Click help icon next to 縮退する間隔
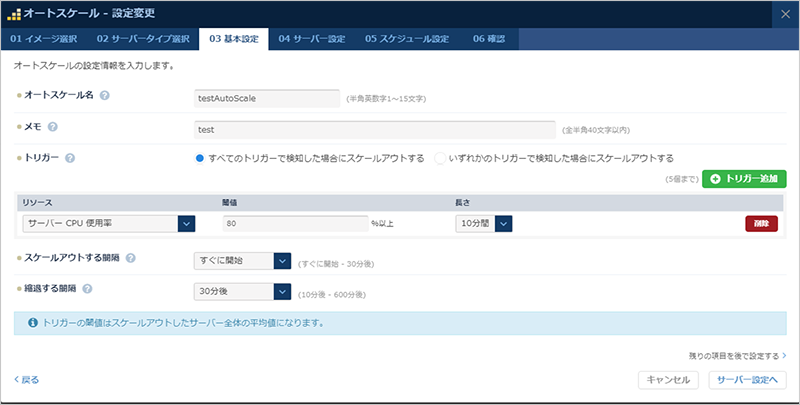Viewport: 800px width, 405px height. point(87,289)
